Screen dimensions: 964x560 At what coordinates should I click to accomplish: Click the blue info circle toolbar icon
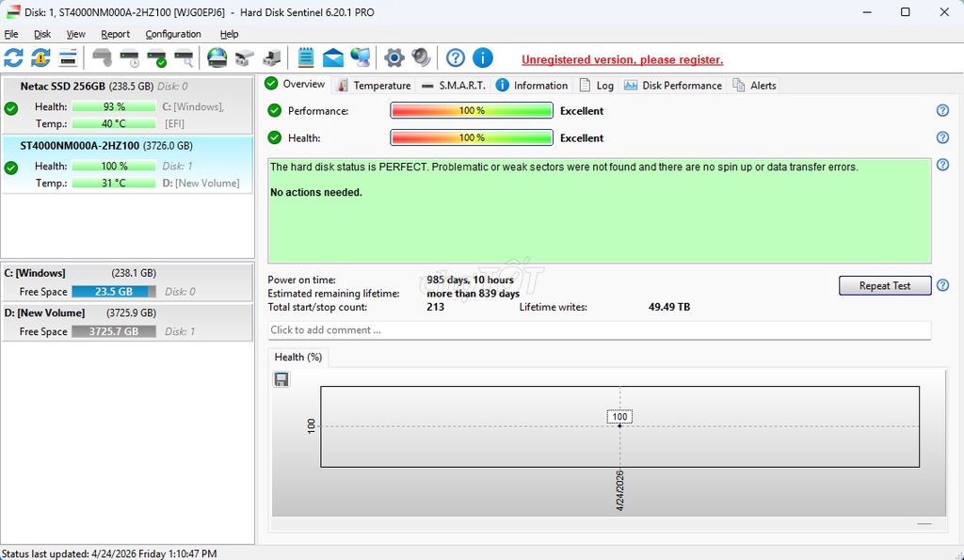click(483, 57)
